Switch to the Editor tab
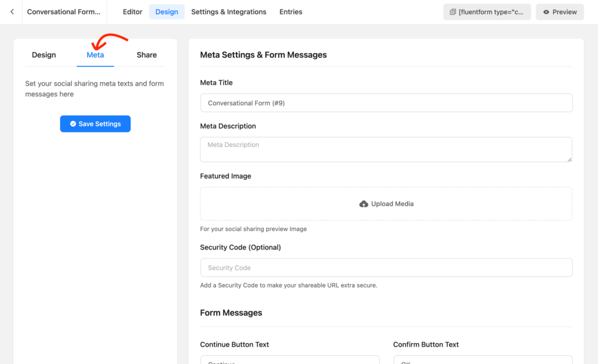Screen dimensions: 598x364 pyautogui.click(x=133, y=12)
